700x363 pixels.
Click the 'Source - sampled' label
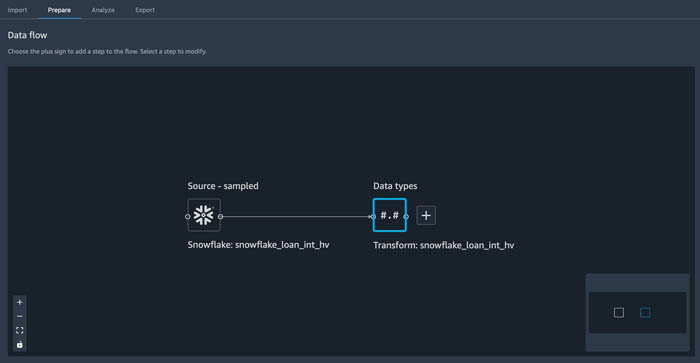click(x=223, y=186)
